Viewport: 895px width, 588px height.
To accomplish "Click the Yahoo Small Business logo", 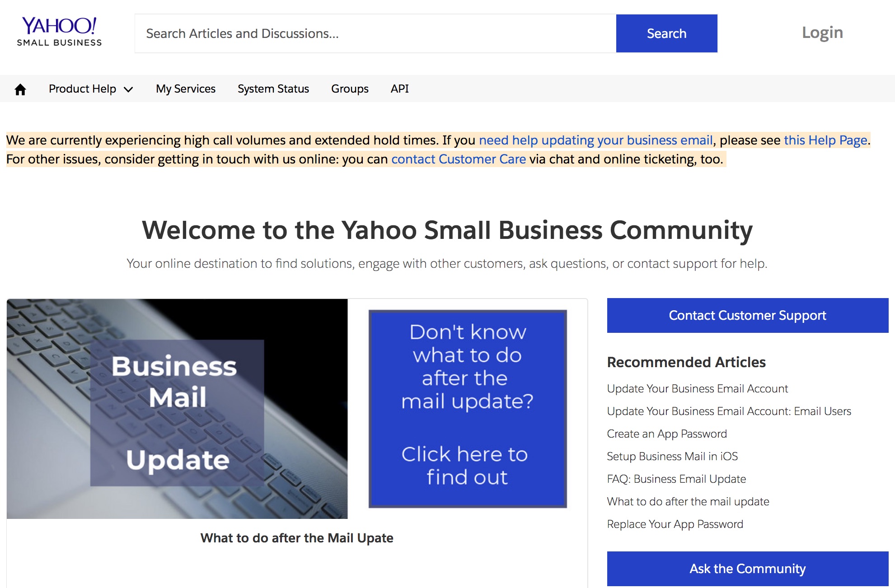I will 60,32.
